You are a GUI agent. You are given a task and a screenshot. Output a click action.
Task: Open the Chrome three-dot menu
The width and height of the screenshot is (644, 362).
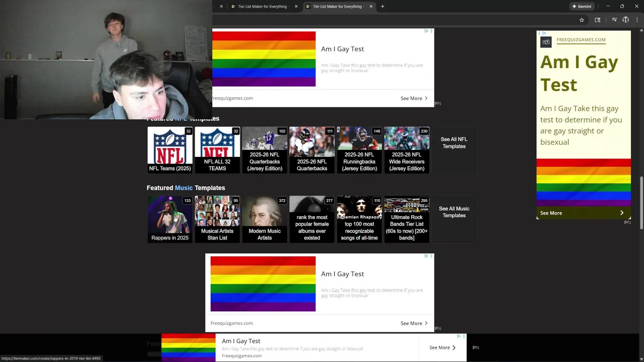click(638, 20)
